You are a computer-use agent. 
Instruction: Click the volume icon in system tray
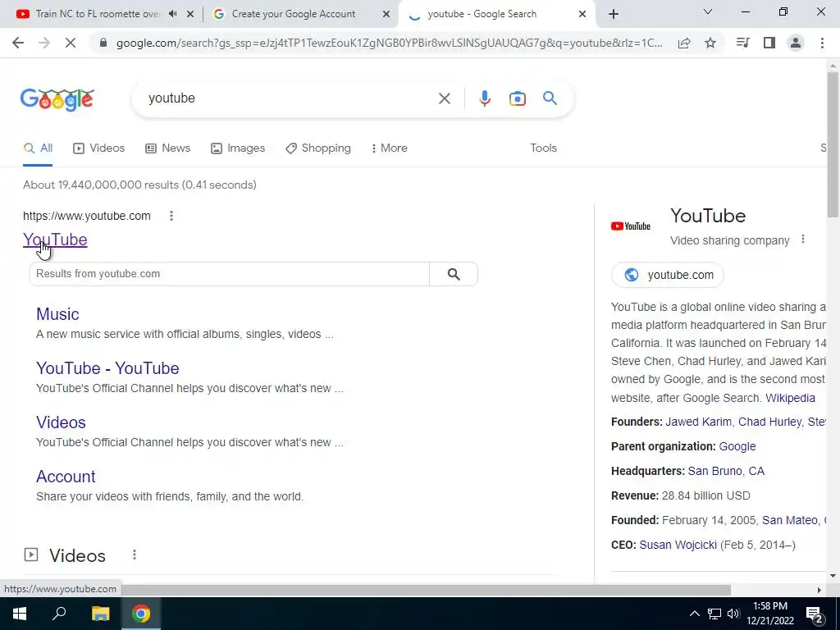[x=733, y=614]
